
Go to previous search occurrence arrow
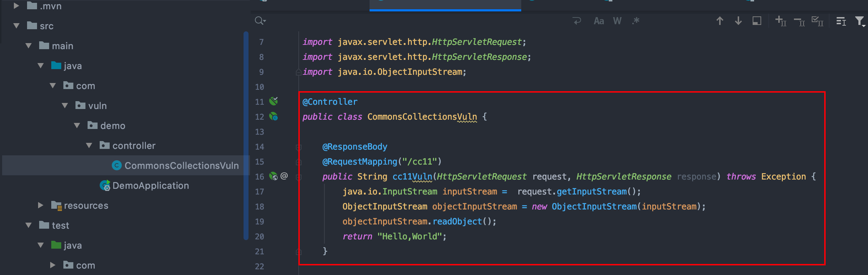(720, 21)
